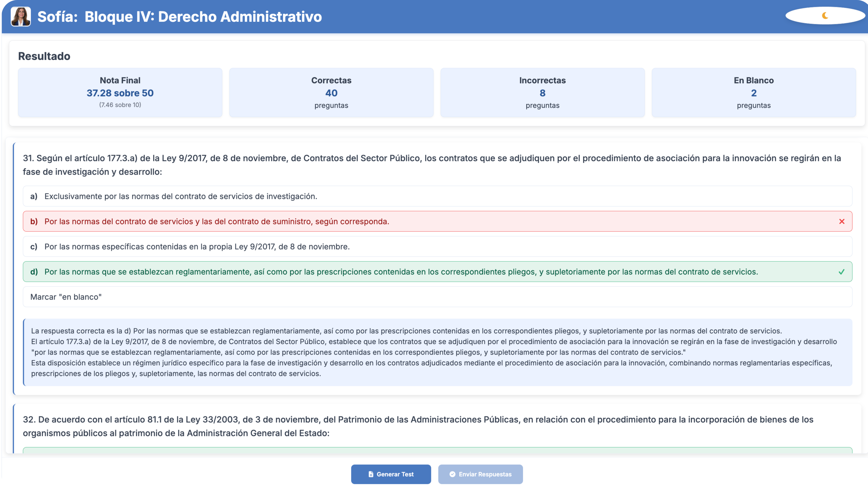Click the Enviar Respuestas button
The image size is (868, 488).
[480, 474]
